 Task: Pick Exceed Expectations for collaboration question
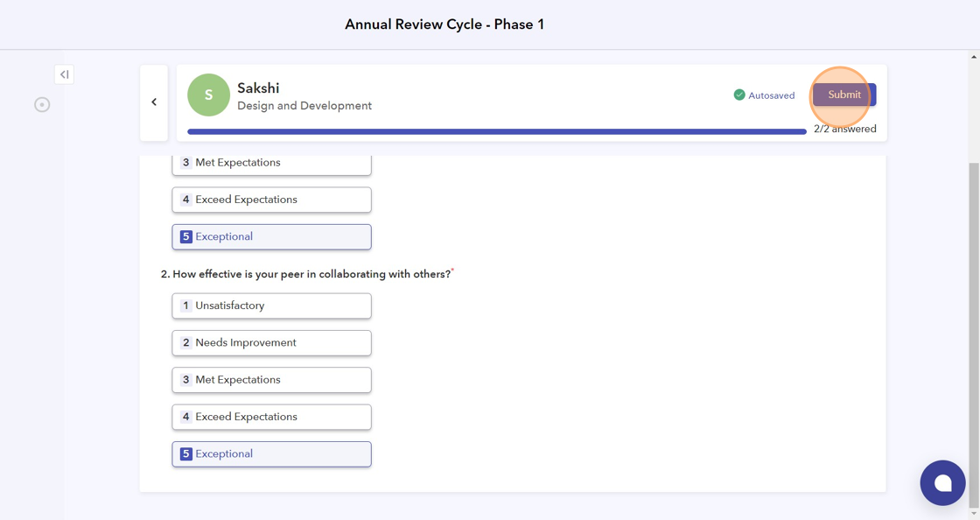pyautogui.click(x=271, y=417)
